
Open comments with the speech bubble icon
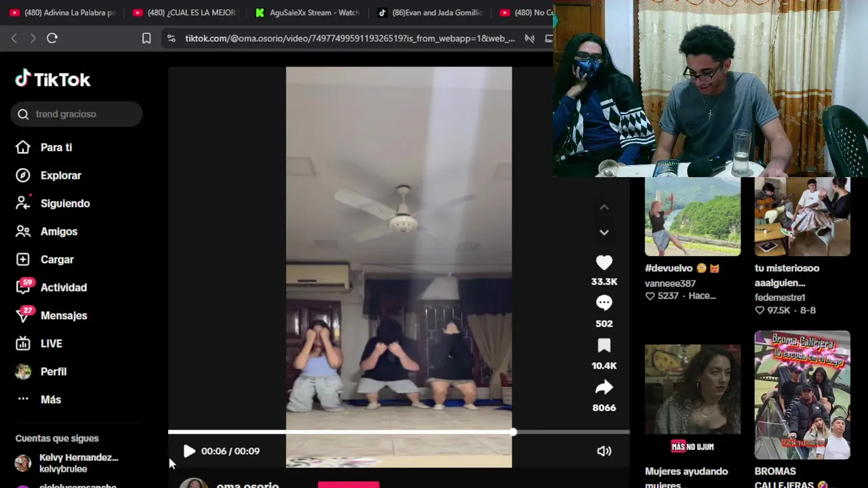[604, 303]
